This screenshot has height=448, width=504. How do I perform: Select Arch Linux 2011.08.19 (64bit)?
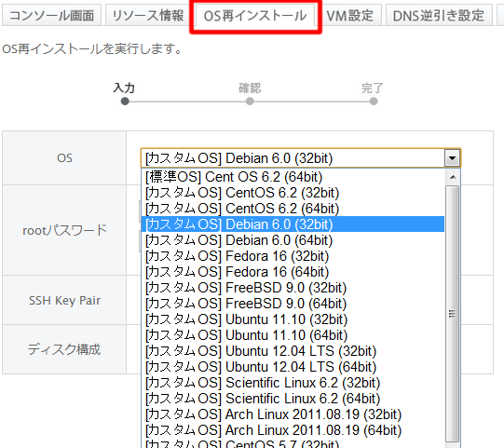tap(293, 430)
